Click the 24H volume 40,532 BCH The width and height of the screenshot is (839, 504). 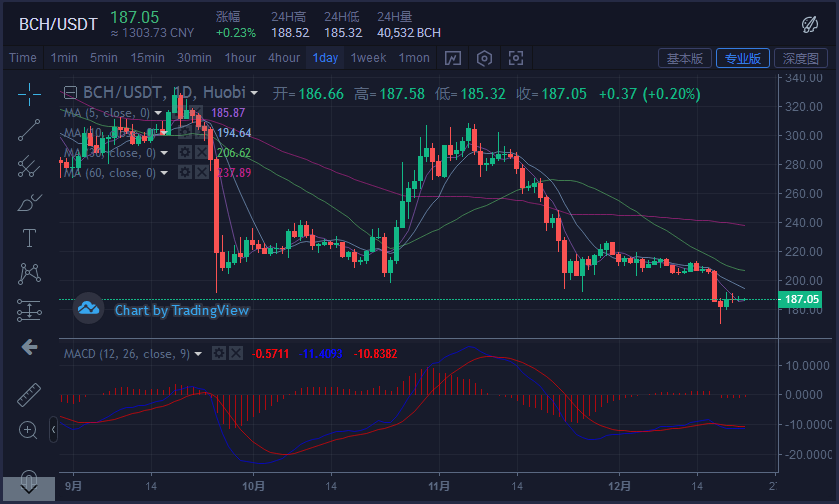(x=409, y=33)
